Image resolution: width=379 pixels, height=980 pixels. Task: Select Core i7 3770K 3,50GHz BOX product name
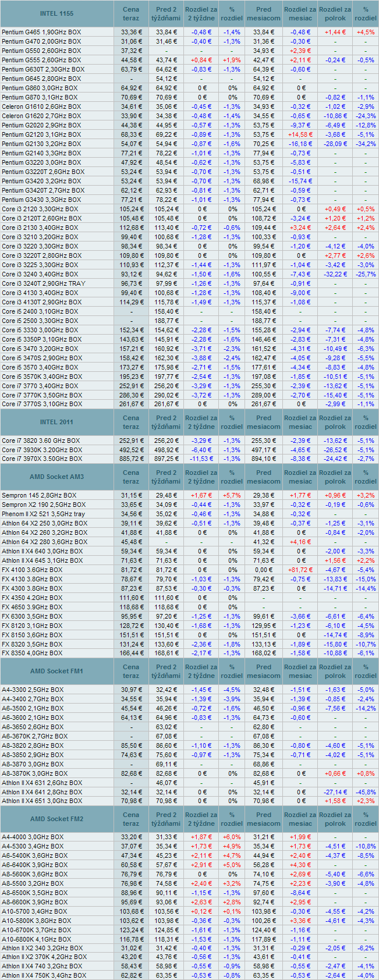[42, 395]
